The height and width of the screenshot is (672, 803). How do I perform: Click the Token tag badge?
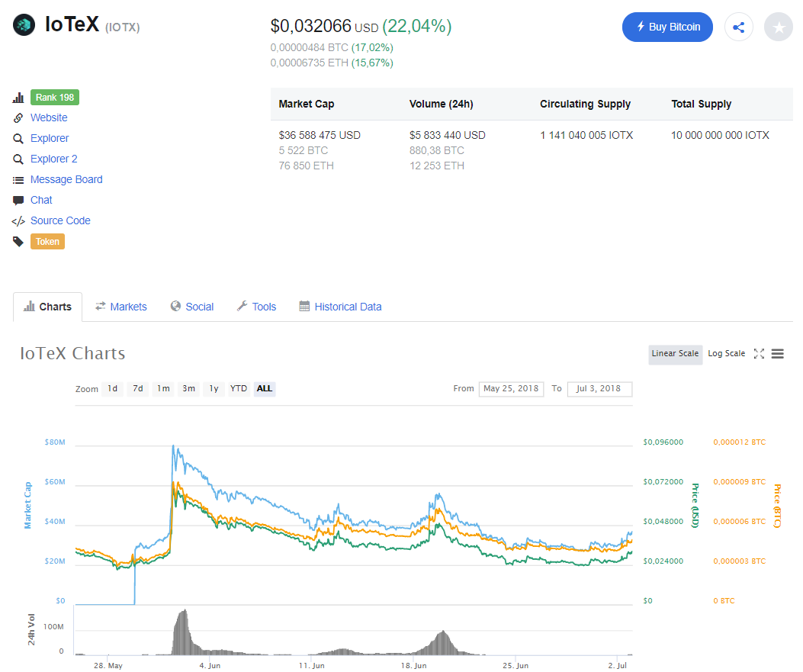point(47,242)
